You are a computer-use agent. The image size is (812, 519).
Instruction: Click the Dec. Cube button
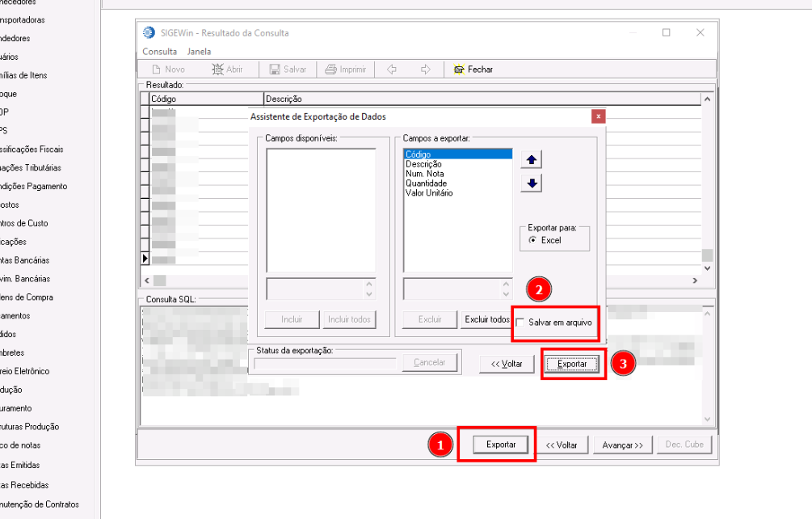tap(684, 445)
